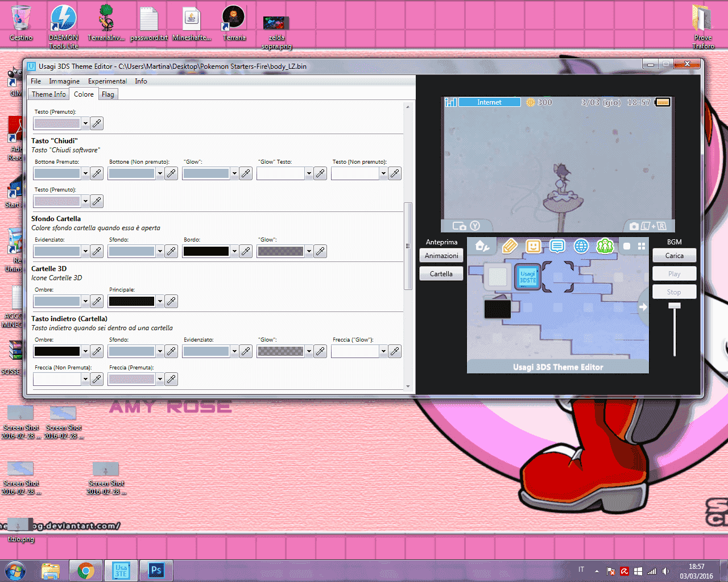Screen dimensions: 728x582
Task: Click the 3DS top screen preview image
Action: click(558, 165)
